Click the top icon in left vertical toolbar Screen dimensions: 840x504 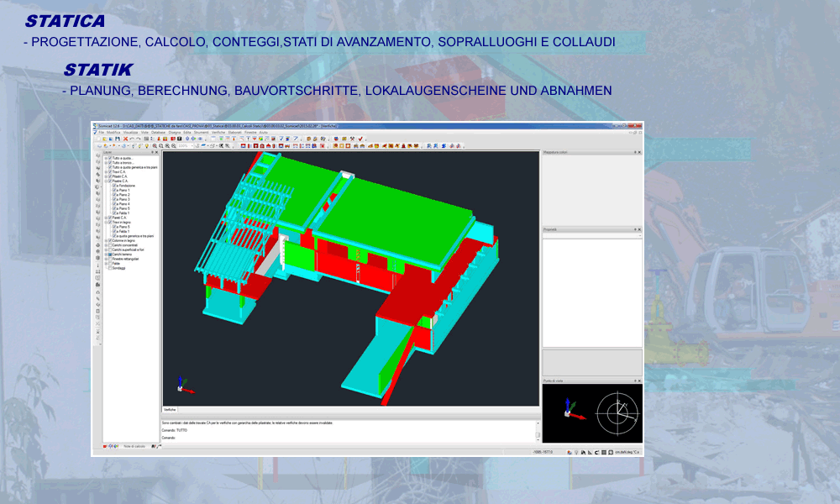(x=97, y=155)
